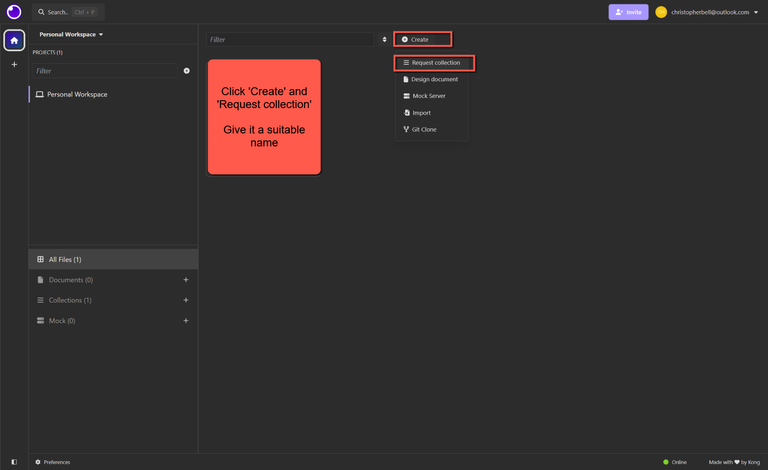
Task: Choose Git Clone from the Create menu
Action: (424, 129)
